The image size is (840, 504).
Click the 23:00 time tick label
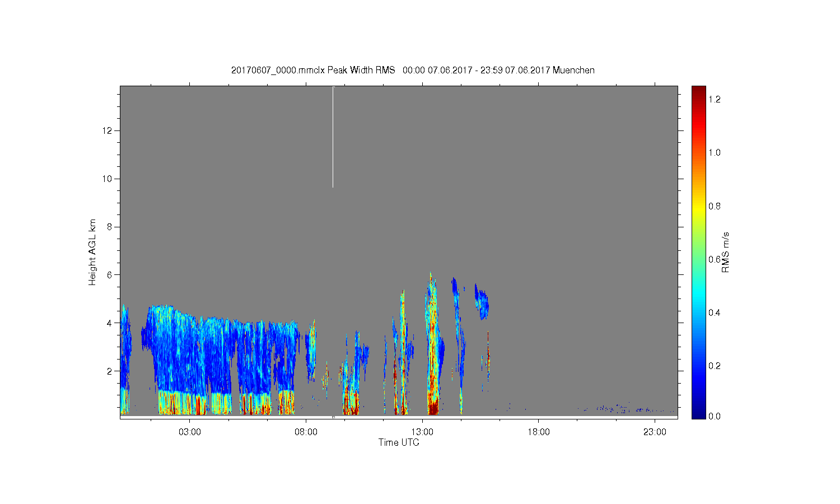(655, 432)
